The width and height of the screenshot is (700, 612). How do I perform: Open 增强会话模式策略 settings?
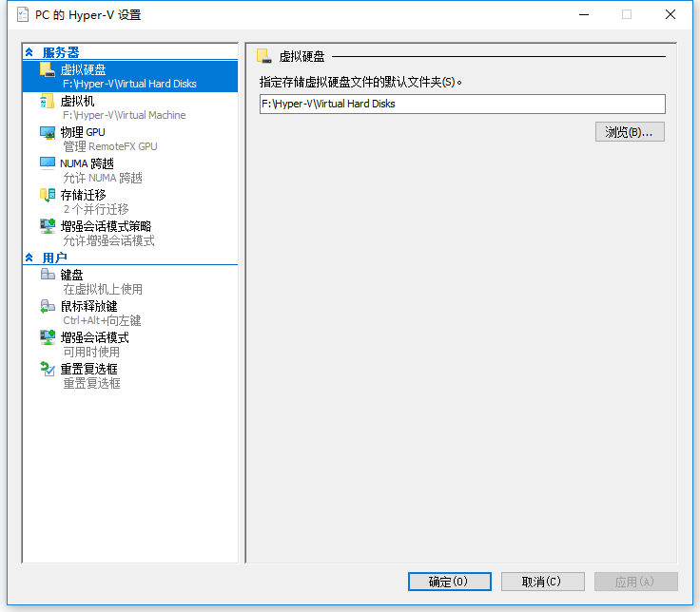tap(130, 233)
